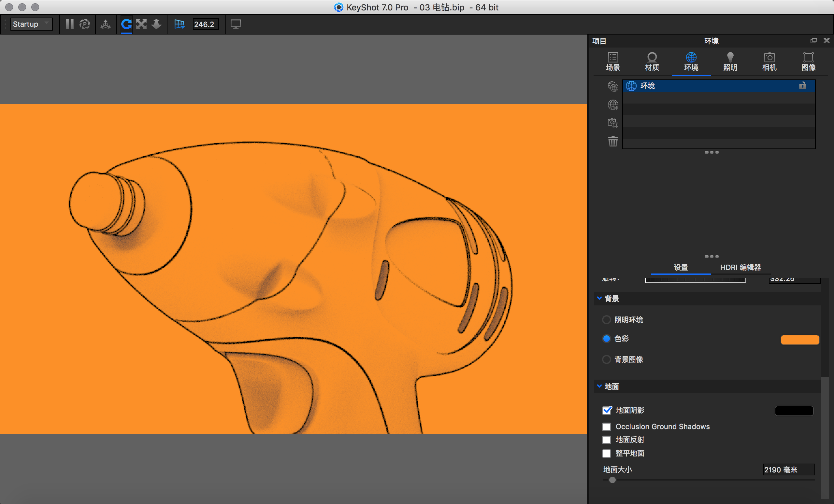Click the trash icon to delete the environment

pyautogui.click(x=613, y=141)
